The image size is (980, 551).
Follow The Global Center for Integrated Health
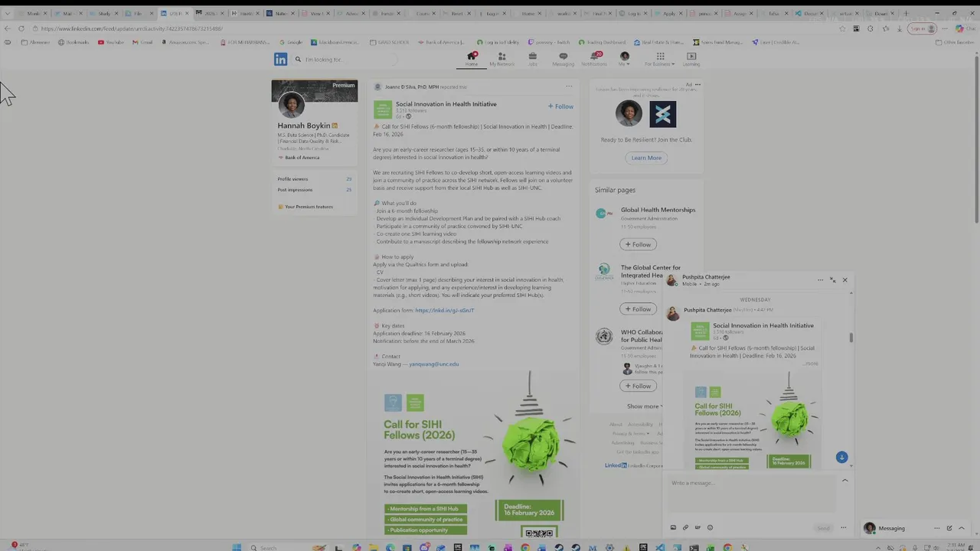[x=638, y=309]
